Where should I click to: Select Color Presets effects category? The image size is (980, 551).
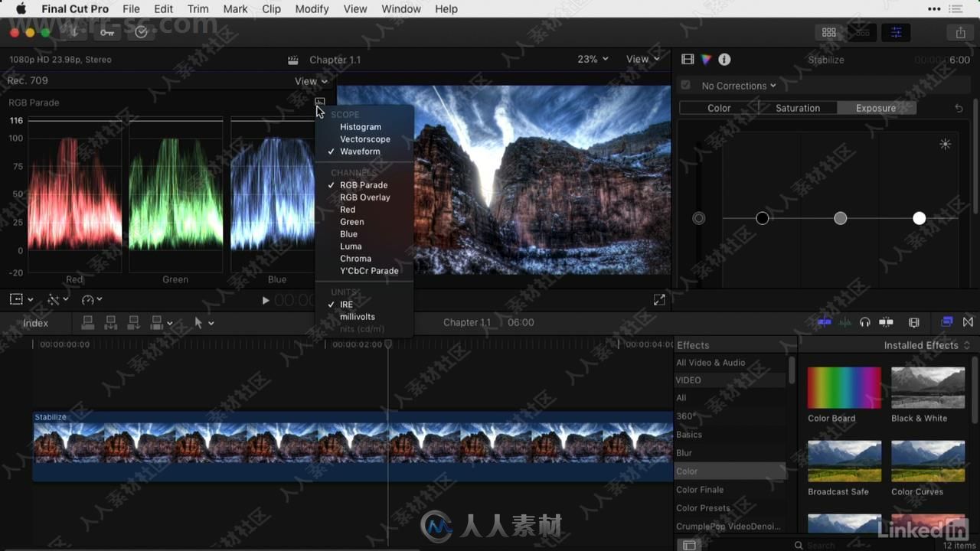731,508
